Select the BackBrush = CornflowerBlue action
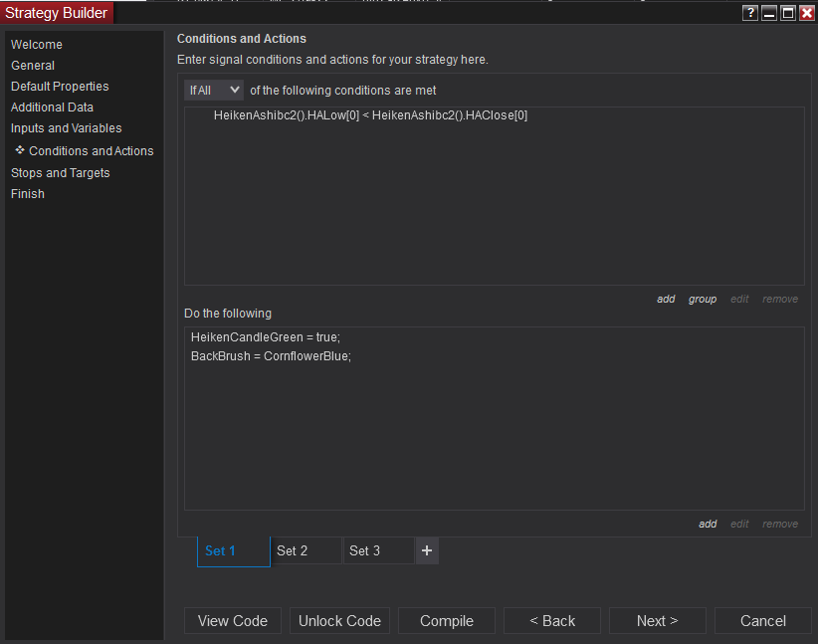818x644 pixels. tap(272, 356)
